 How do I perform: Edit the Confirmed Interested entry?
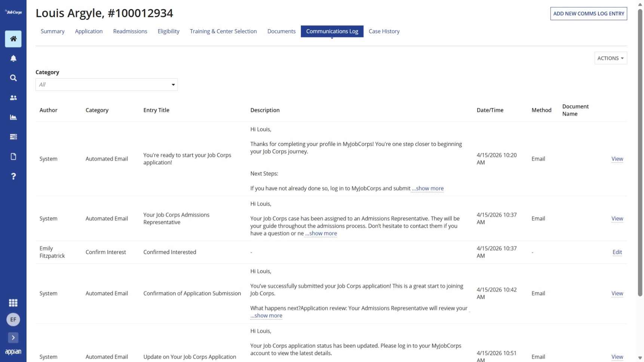click(x=617, y=252)
